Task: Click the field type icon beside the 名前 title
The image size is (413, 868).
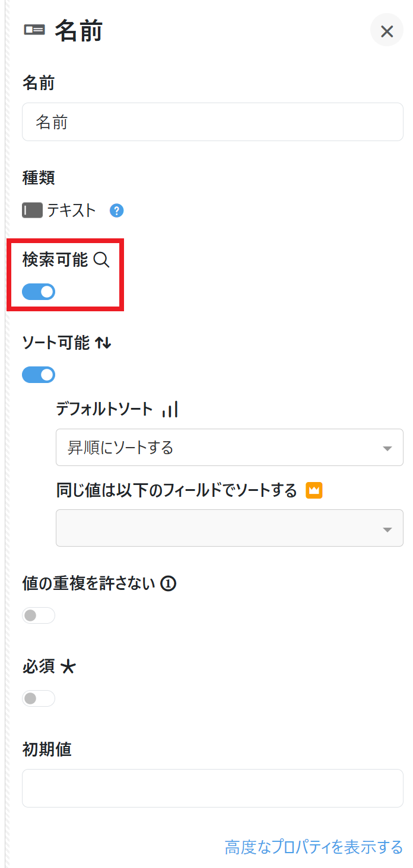Action: (x=34, y=30)
